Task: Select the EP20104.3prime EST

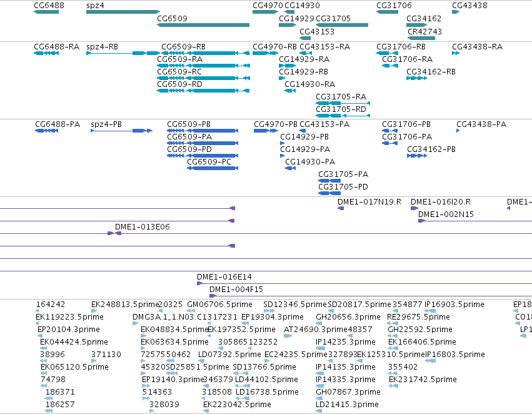Action: click(40, 336)
